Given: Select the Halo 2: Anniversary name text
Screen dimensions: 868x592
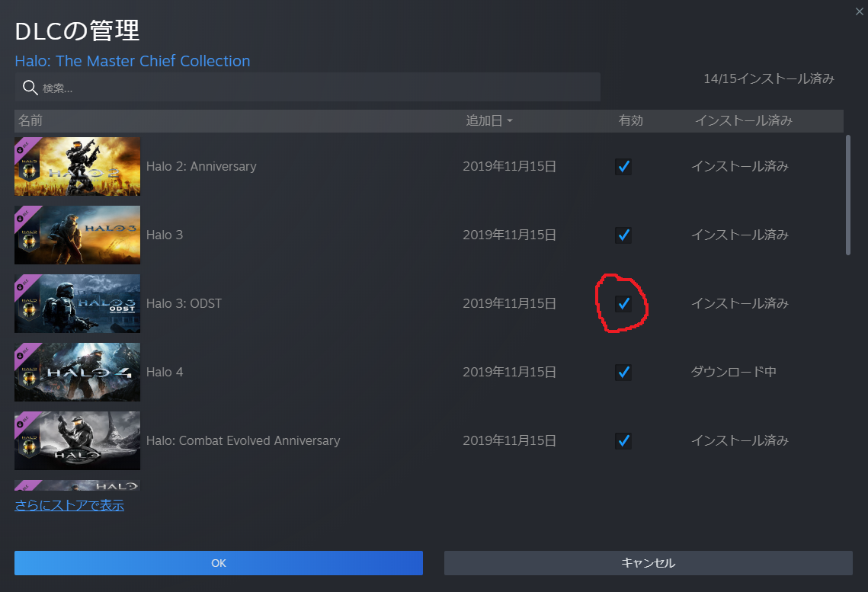Looking at the screenshot, I should pos(201,167).
